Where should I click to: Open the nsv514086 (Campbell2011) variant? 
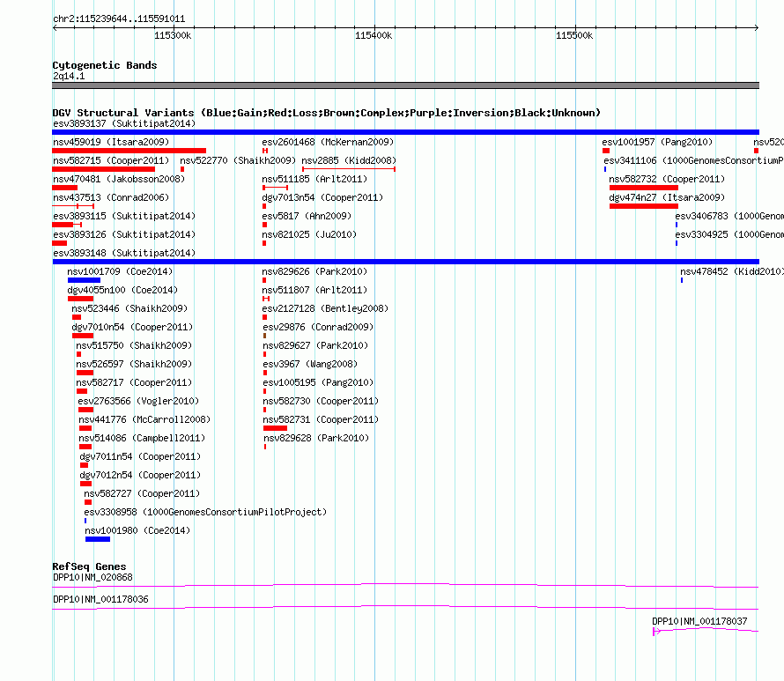pos(142,438)
